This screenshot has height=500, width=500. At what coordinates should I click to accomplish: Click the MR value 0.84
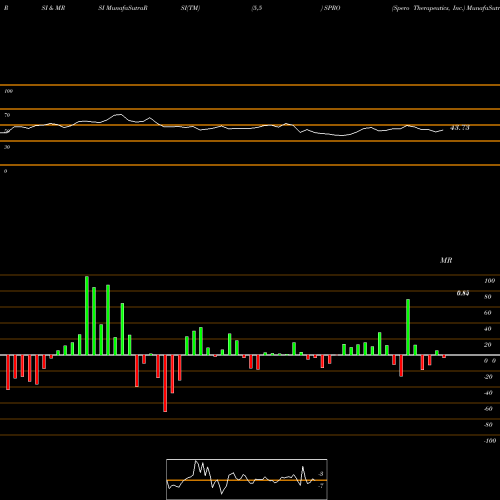pos(463,293)
